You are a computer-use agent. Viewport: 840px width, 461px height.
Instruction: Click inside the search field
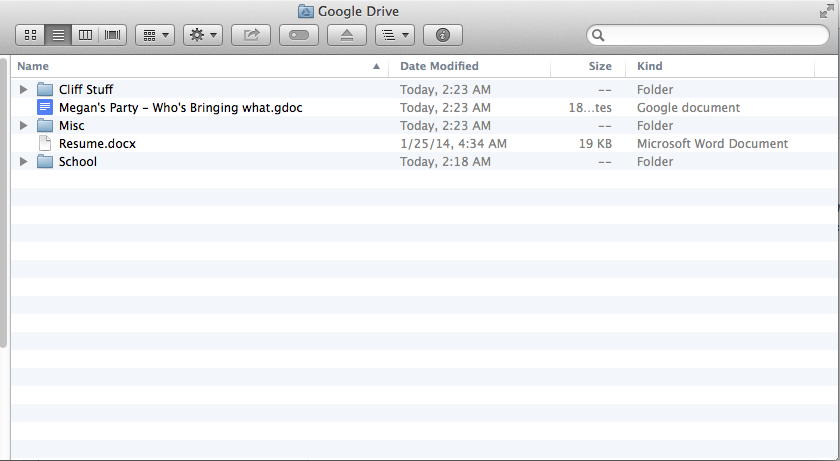708,35
